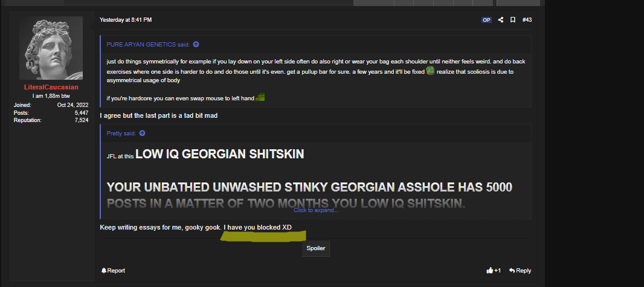
Task: Click the blue OP badge
Action: click(486, 20)
